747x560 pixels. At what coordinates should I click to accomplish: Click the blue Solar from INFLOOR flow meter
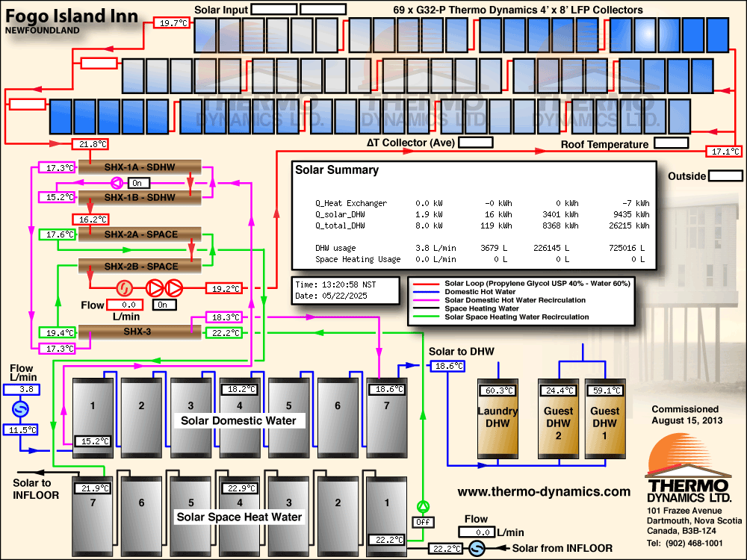pyautogui.click(x=477, y=548)
